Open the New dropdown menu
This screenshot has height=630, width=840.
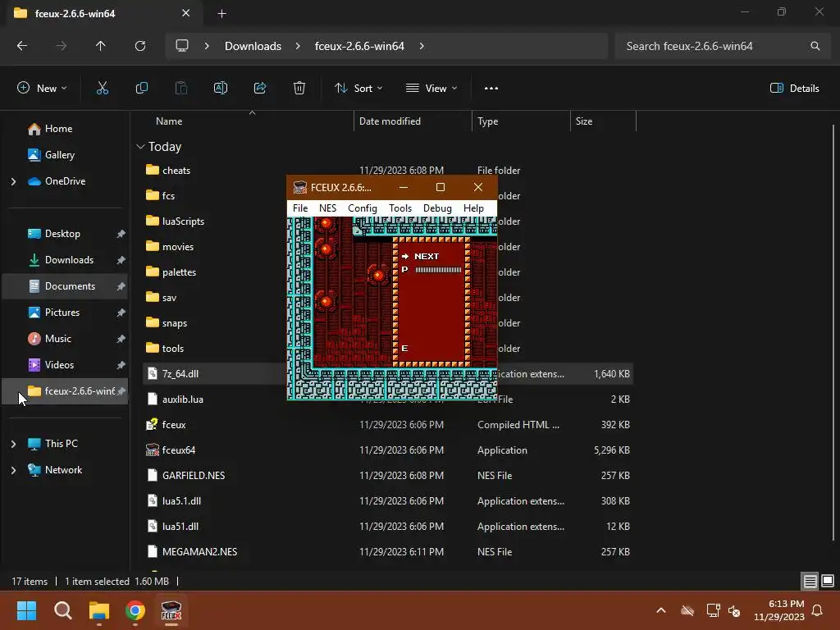[x=42, y=89]
